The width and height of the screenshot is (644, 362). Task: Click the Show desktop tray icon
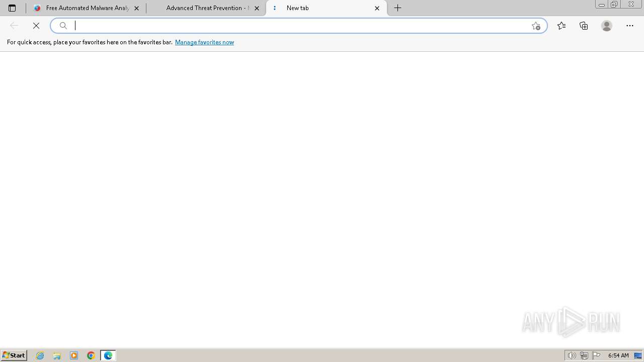click(638, 355)
